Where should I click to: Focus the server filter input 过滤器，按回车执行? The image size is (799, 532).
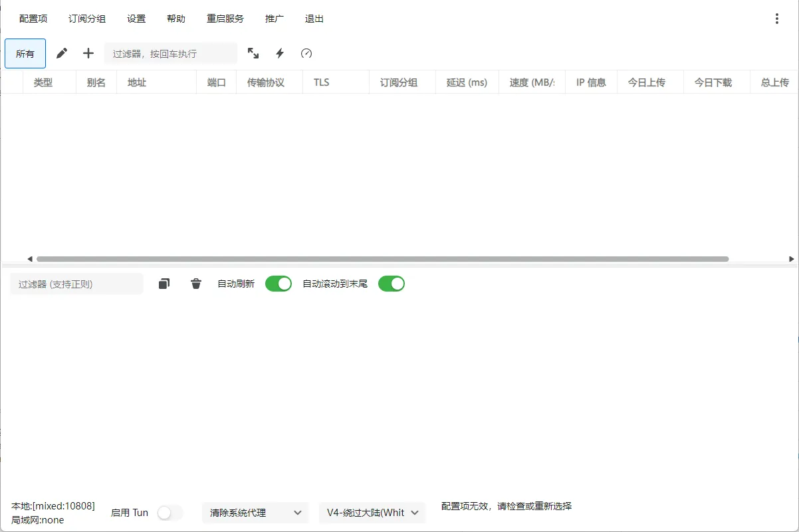tap(171, 53)
